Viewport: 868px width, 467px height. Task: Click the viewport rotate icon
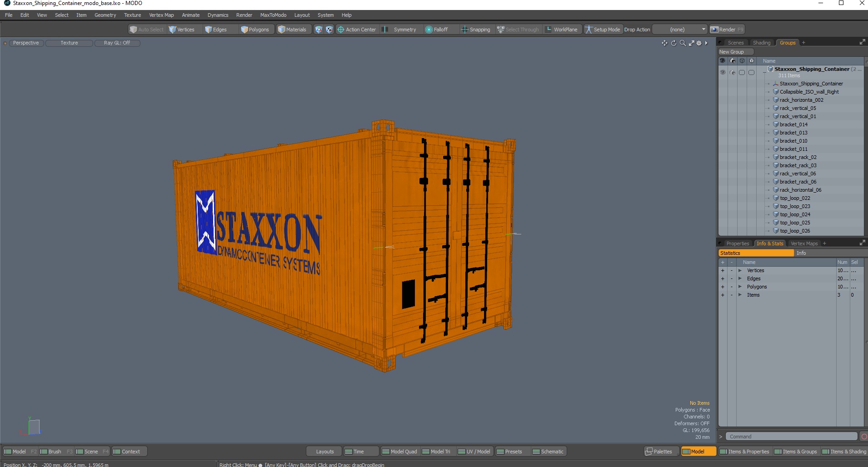[673, 43]
